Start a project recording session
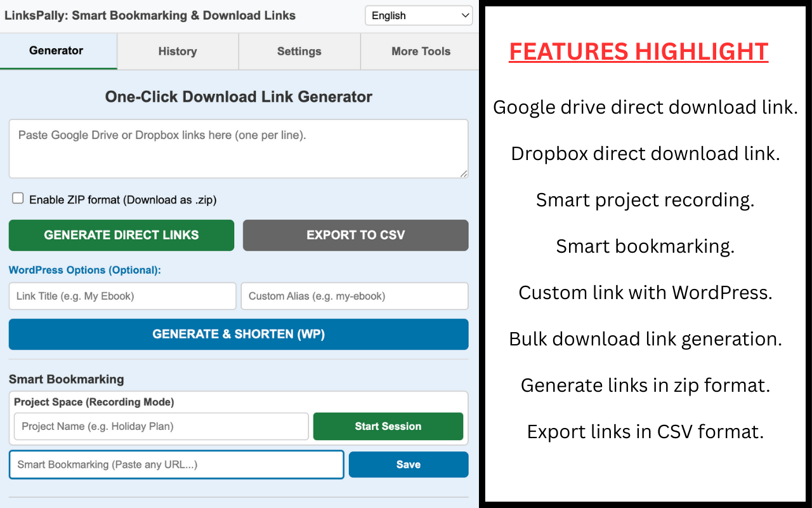The width and height of the screenshot is (812, 508). click(x=388, y=426)
